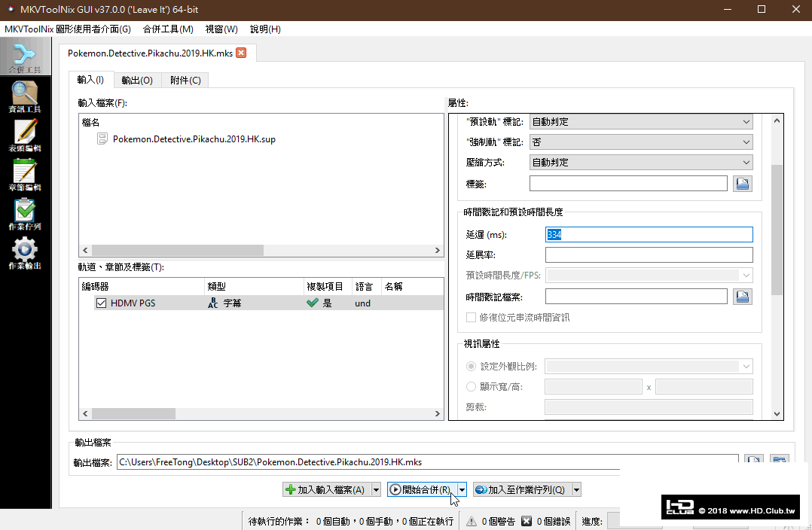Click the 編碼器 column header
The height and width of the screenshot is (530, 812).
[142, 286]
